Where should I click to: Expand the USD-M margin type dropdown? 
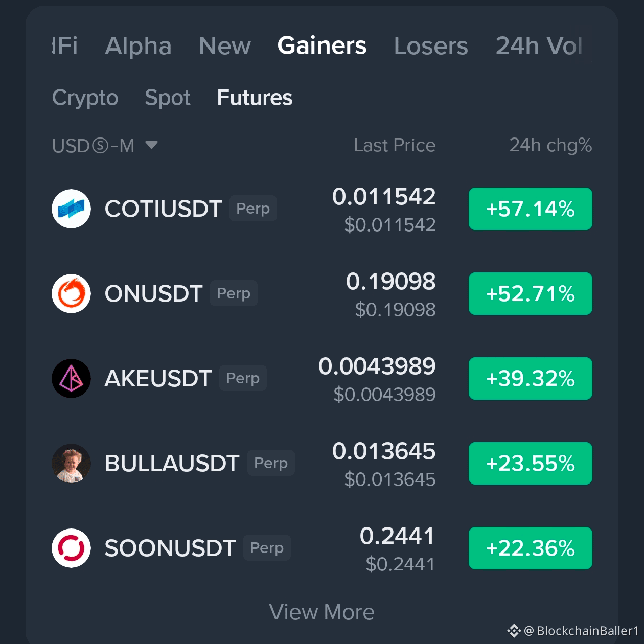(x=105, y=146)
